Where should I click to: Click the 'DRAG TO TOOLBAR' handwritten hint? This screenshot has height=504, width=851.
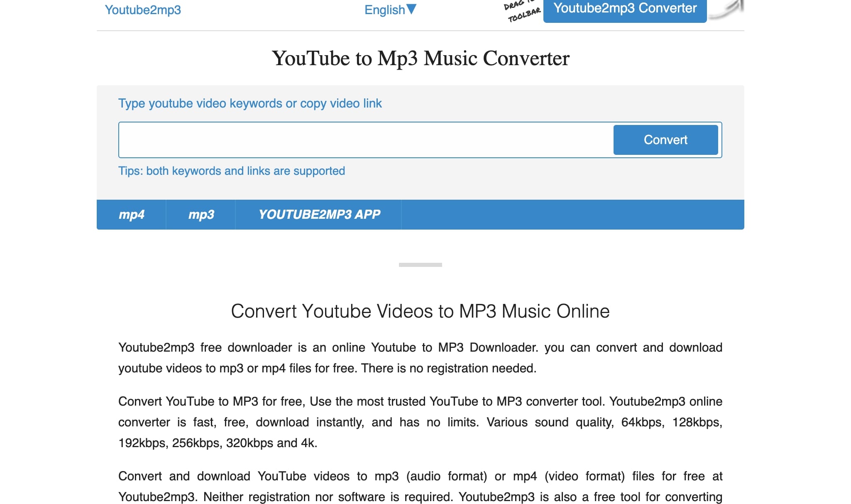pos(522,11)
